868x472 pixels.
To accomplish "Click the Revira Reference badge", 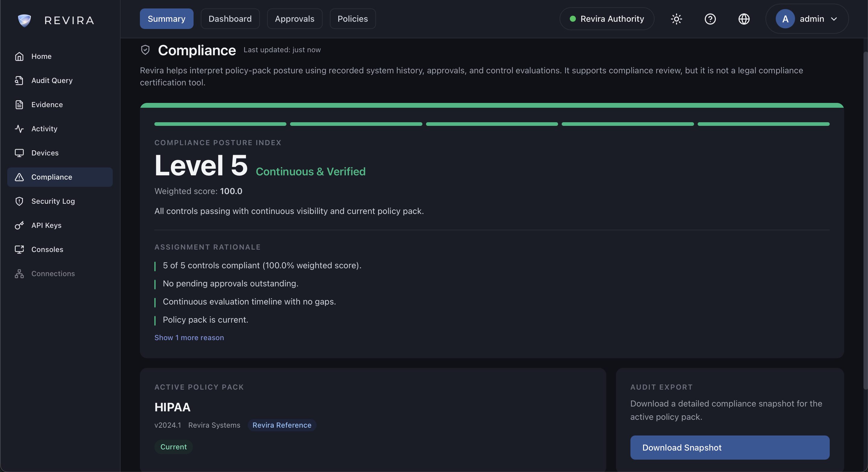I will [282, 425].
